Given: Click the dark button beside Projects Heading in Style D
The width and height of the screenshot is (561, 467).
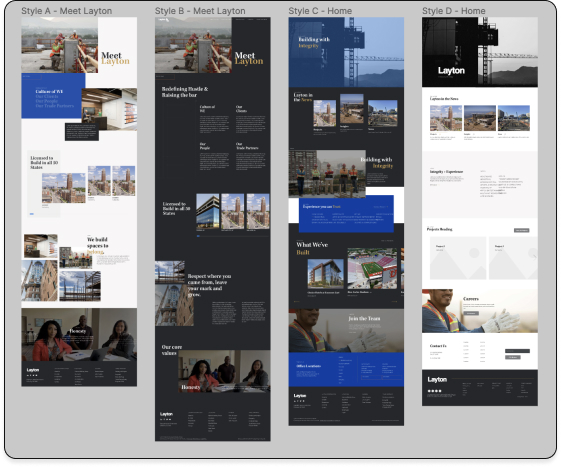Looking at the screenshot, I should (522, 230).
